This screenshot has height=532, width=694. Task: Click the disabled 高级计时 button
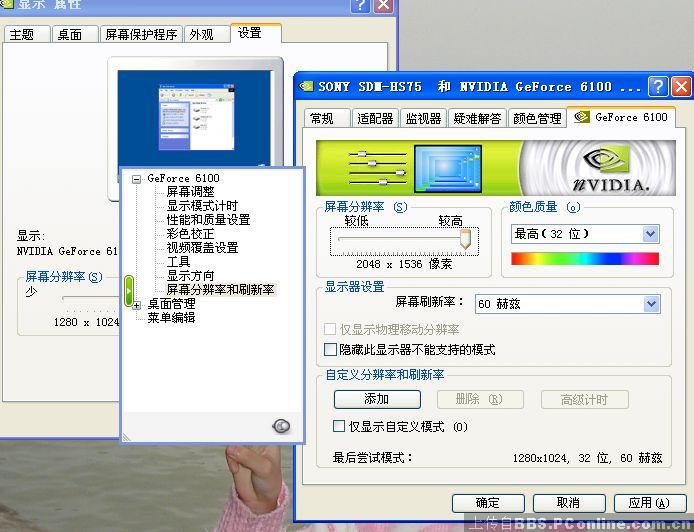pos(585,399)
